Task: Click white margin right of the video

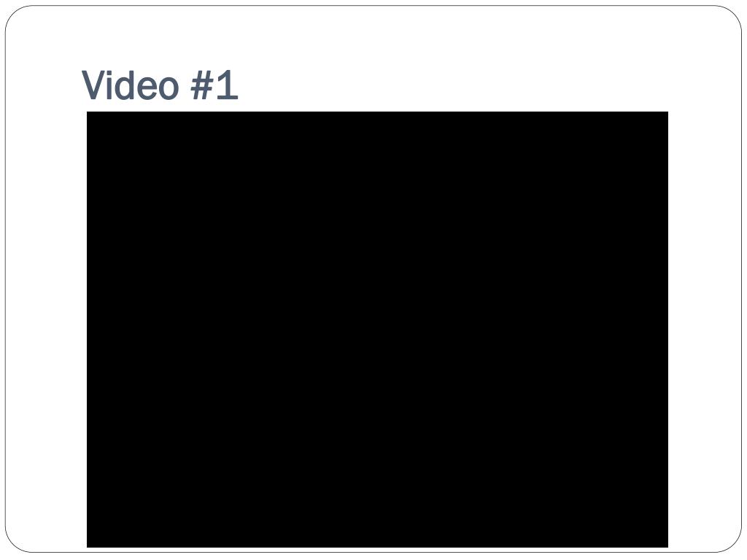Action: (x=704, y=330)
